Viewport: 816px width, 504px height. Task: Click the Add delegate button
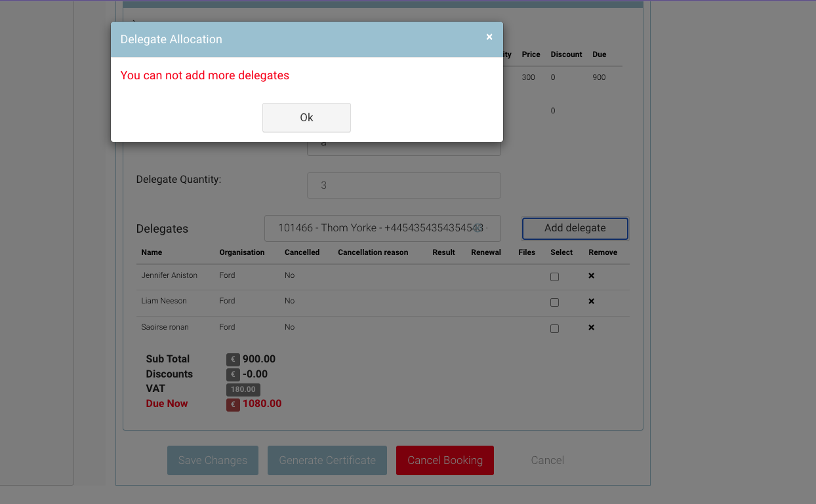[x=575, y=228]
